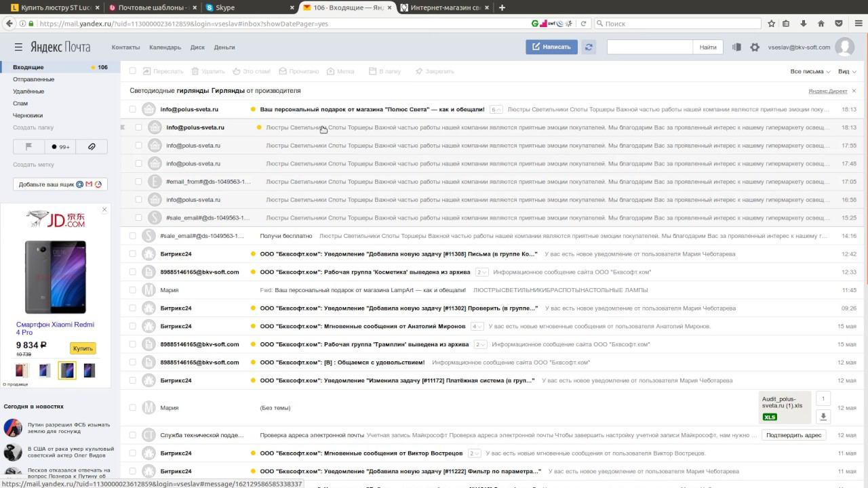Tick checkbox for Мария (Без темы) message
868x488 pixels.
pos(133,408)
